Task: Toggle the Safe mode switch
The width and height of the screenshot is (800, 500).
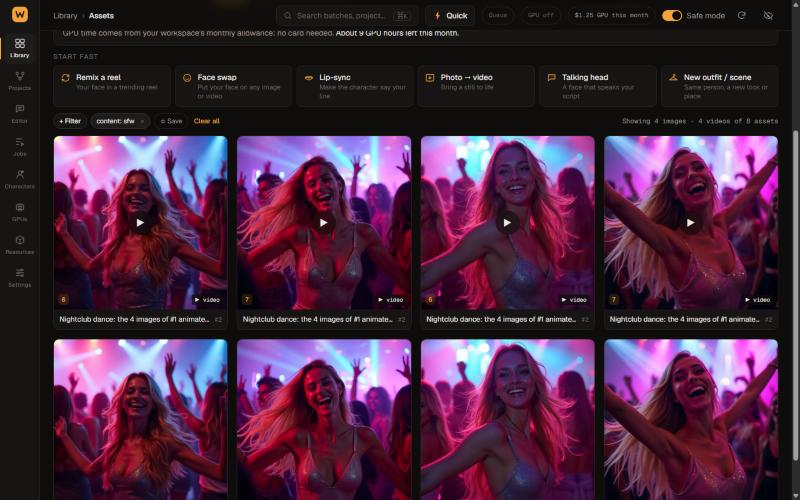Action: click(x=671, y=16)
